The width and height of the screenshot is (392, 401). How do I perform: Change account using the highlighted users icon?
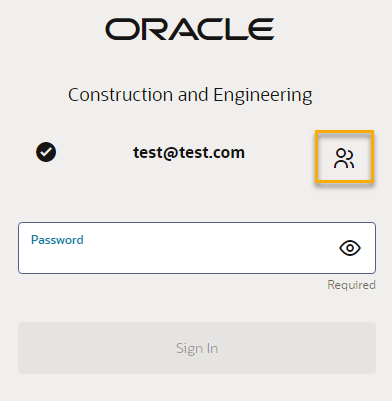(x=344, y=157)
